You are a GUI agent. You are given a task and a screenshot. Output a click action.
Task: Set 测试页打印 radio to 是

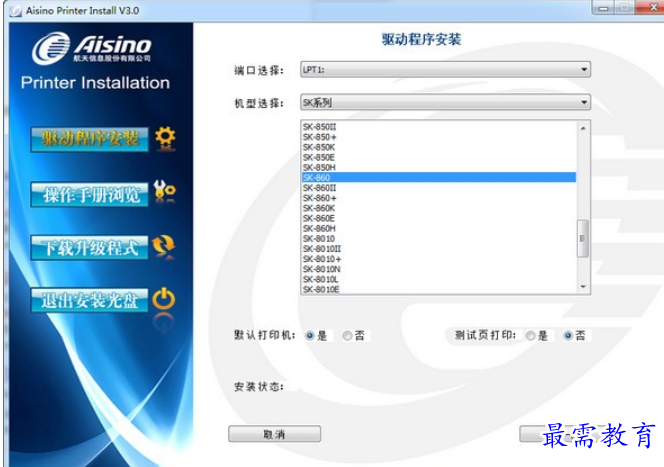530,336
